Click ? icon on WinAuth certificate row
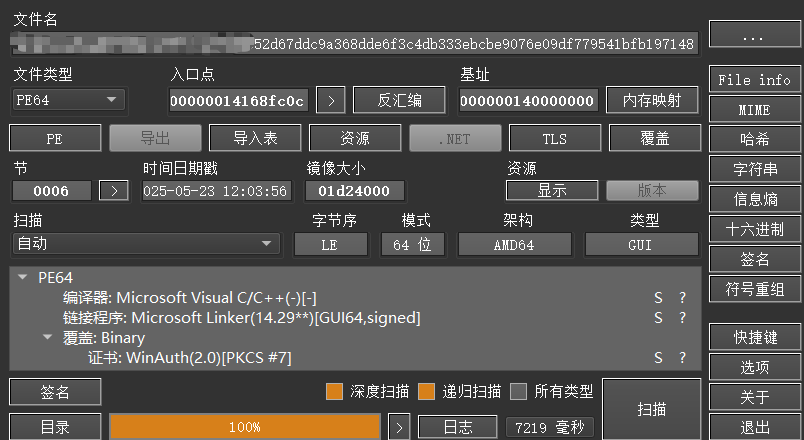This screenshot has width=804, height=440. pos(682,357)
